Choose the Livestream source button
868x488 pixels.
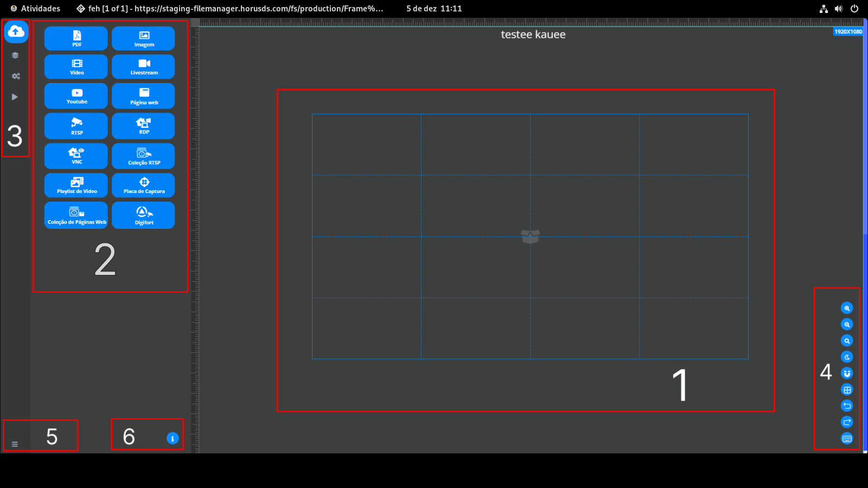pyautogui.click(x=144, y=67)
